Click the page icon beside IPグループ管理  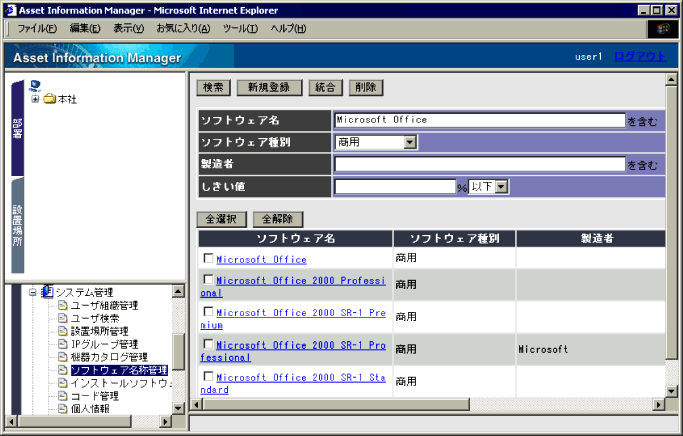click(63, 344)
